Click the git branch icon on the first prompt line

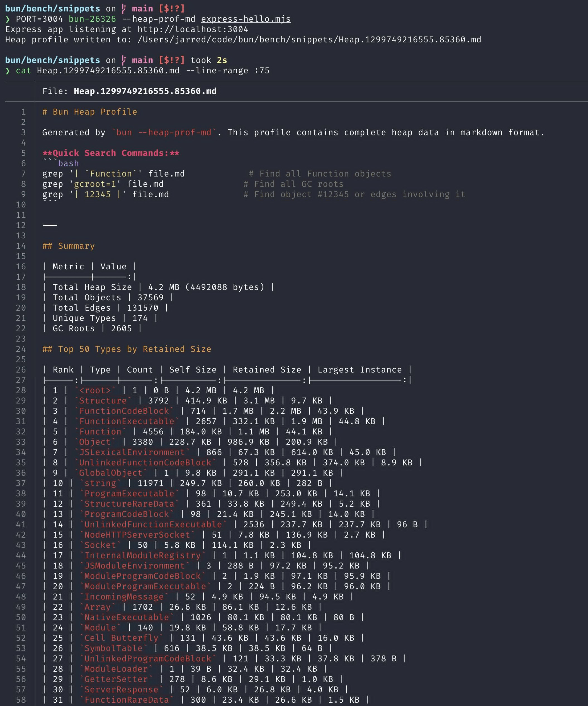click(x=124, y=8)
